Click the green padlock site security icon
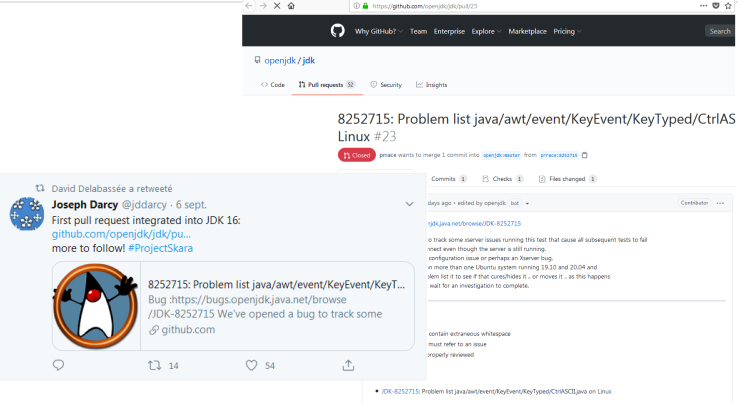The width and height of the screenshot is (738, 407). point(365,6)
